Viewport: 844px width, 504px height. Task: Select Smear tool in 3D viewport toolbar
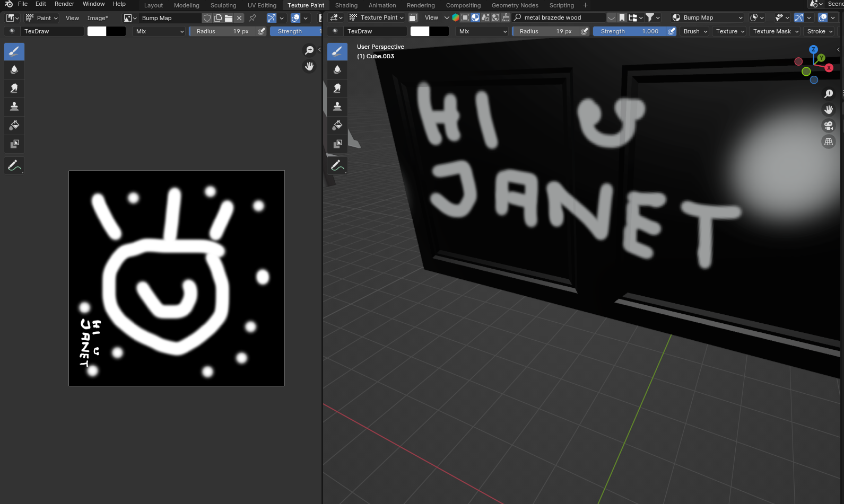point(337,89)
